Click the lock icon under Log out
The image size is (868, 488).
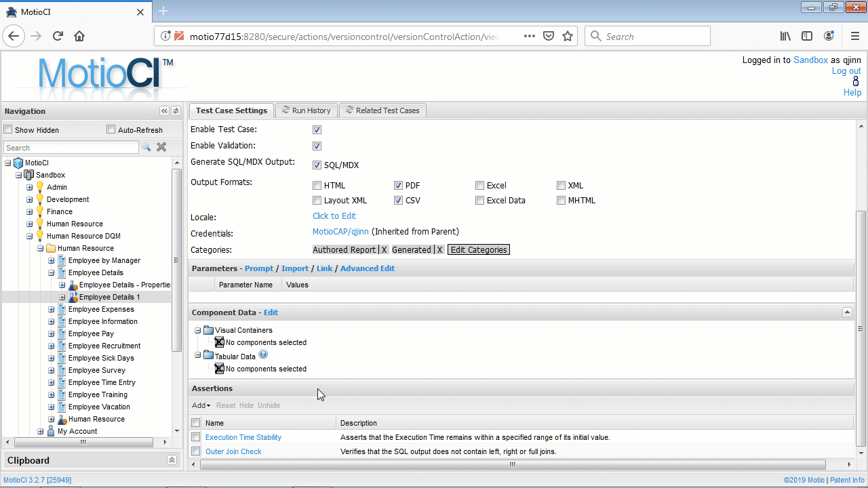tap(856, 81)
